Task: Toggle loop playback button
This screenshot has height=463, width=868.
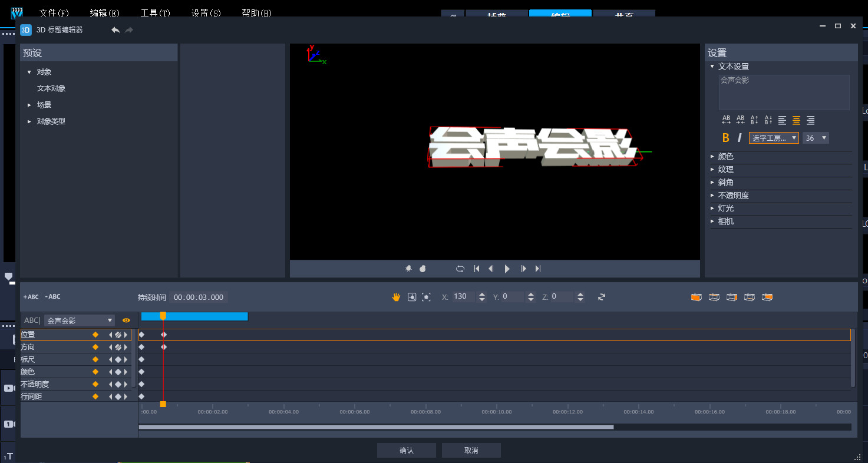Action: click(460, 269)
